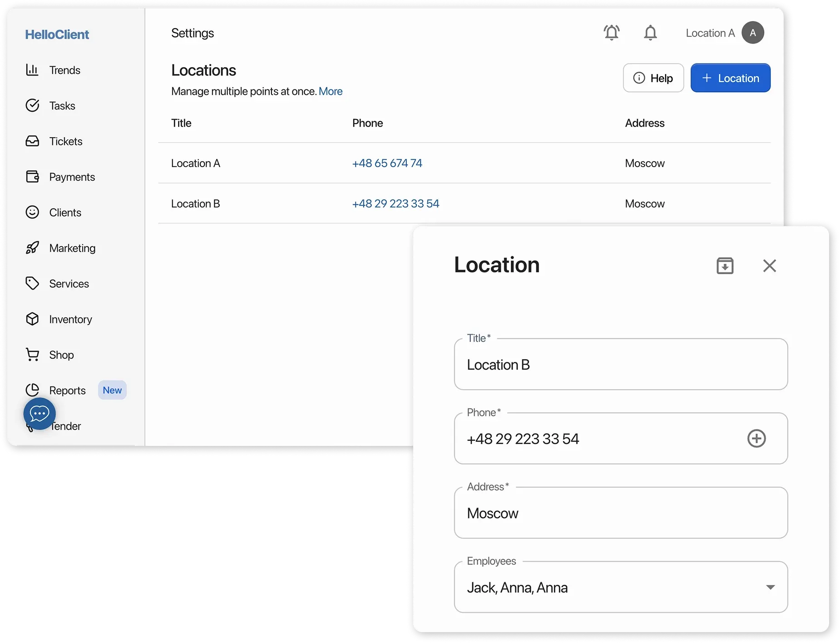
Task: Close the Location edit panel
Action: pos(769,266)
